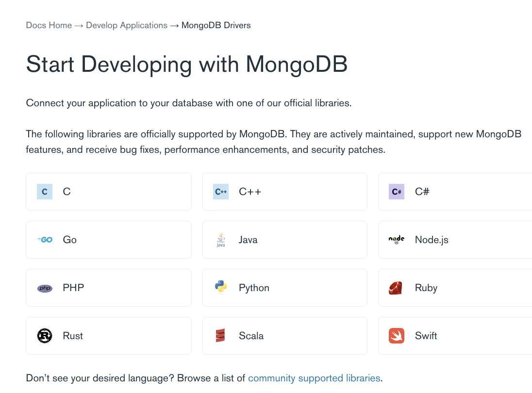Open the Python driver label
Viewport: 532px width, 393px height.
(x=254, y=288)
